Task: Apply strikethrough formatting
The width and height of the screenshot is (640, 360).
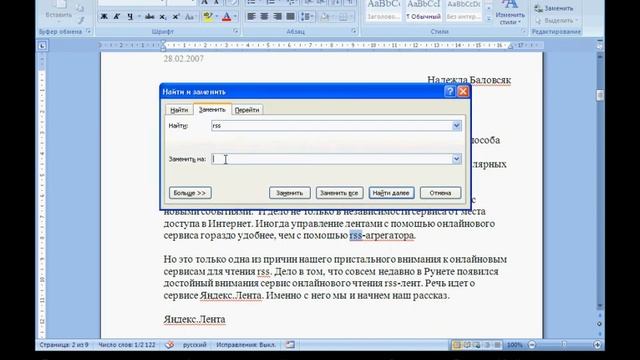Action: coord(150,17)
